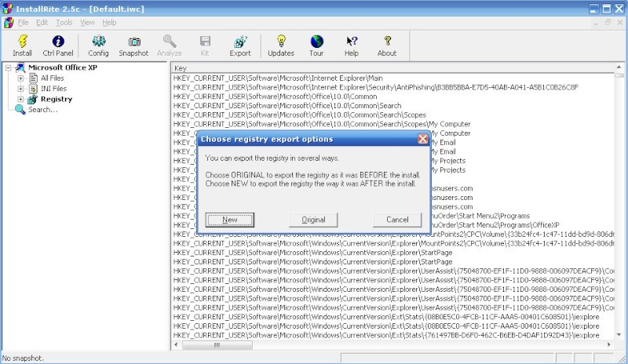Viewport: 628px width, 364px height.
Task: Open the File menu
Action: [x=23, y=23]
